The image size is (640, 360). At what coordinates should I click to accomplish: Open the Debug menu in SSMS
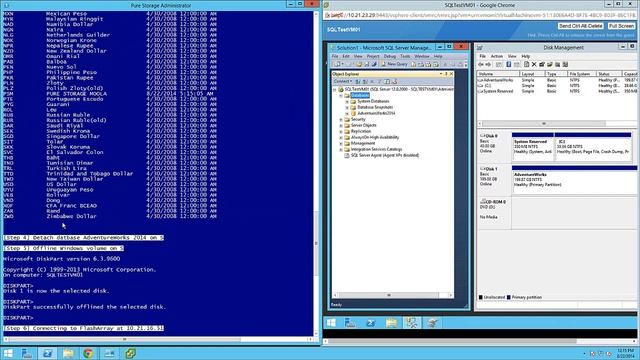(x=390, y=56)
